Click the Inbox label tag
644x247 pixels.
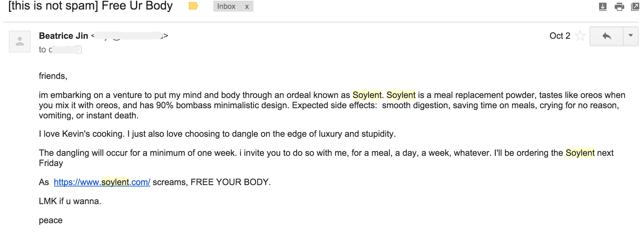click(226, 6)
